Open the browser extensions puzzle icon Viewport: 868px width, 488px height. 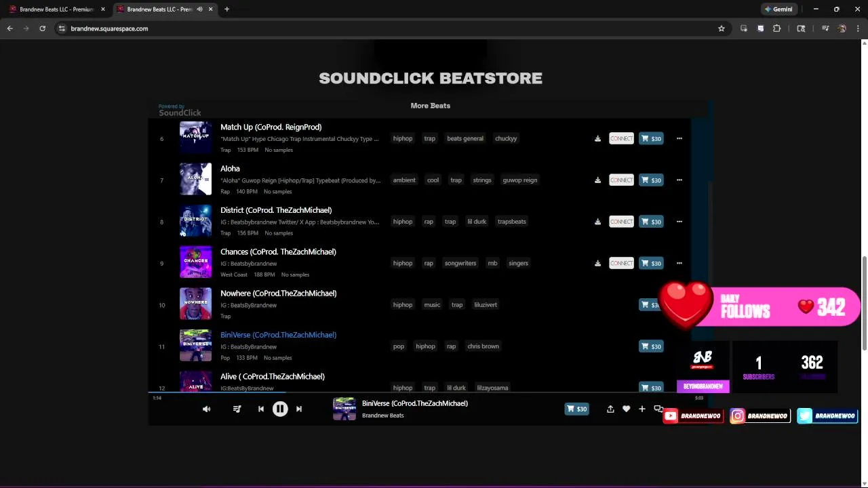click(777, 28)
